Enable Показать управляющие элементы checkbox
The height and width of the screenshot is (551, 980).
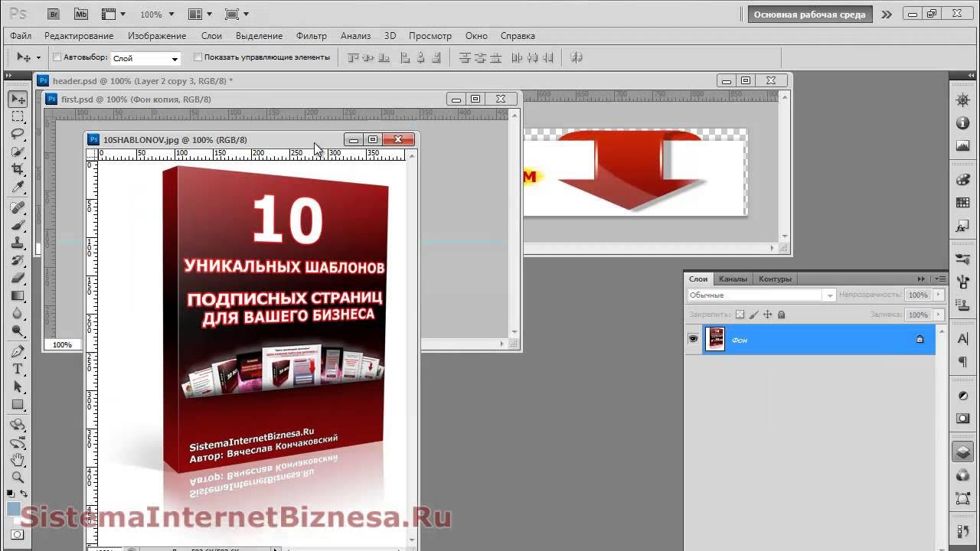[198, 57]
